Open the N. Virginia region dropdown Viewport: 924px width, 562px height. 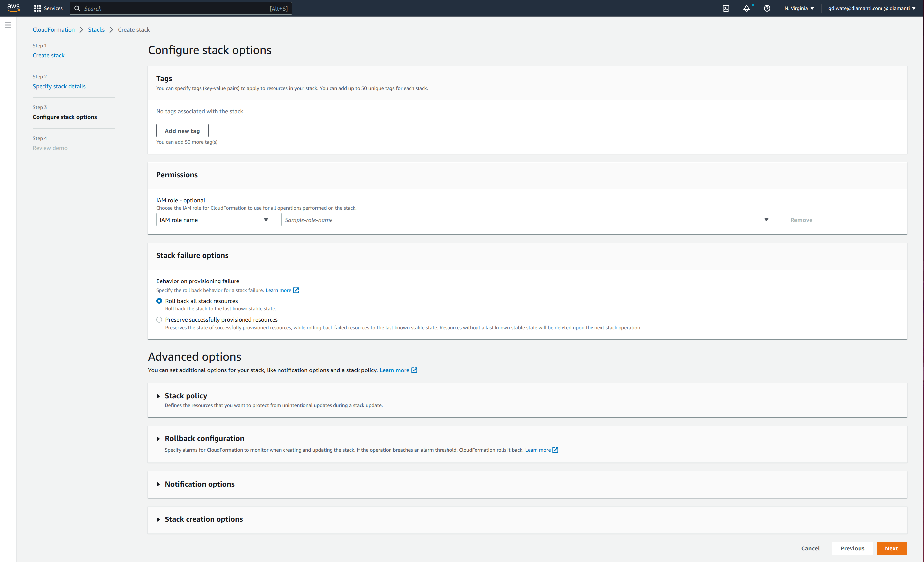pyautogui.click(x=799, y=8)
